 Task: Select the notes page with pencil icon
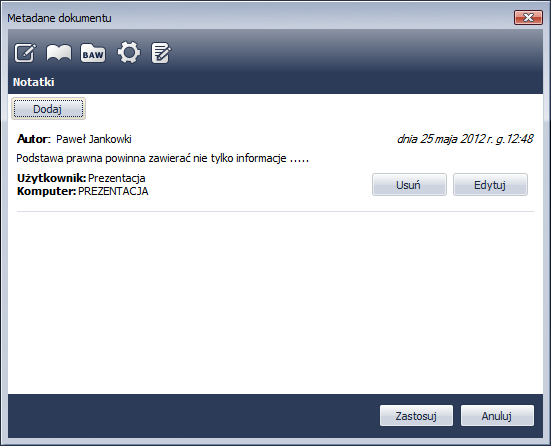click(x=161, y=53)
